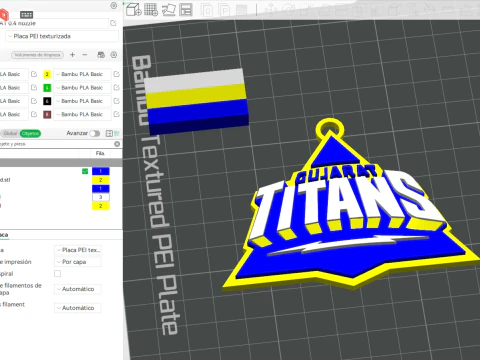This screenshot has height=360, width=480.
Task: Edit the 0.4 nozzle printer preset
Action: pos(113,23)
